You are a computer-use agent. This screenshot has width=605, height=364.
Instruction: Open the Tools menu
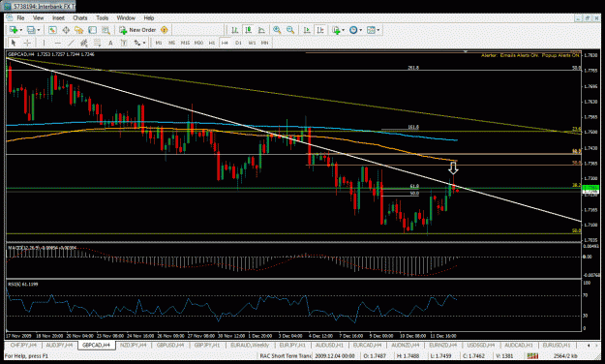click(102, 17)
